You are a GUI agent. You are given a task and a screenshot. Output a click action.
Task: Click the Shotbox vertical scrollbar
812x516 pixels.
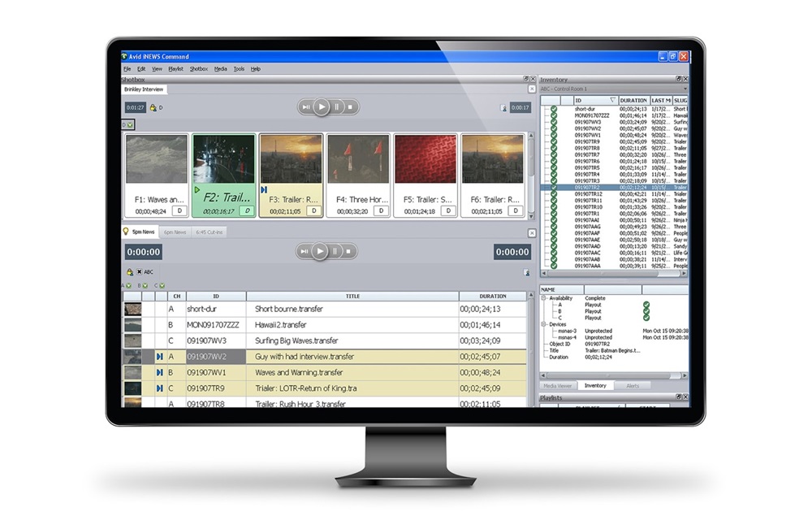pos(531,176)
